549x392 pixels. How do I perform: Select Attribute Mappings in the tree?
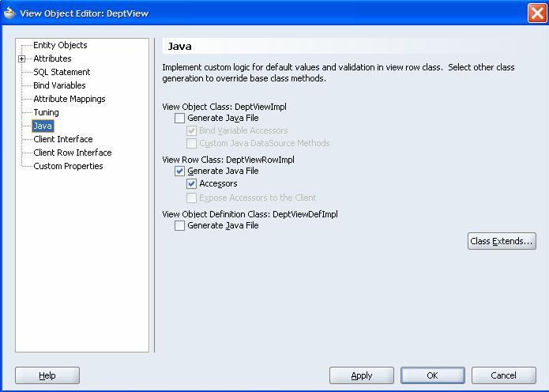pos(69,99)
